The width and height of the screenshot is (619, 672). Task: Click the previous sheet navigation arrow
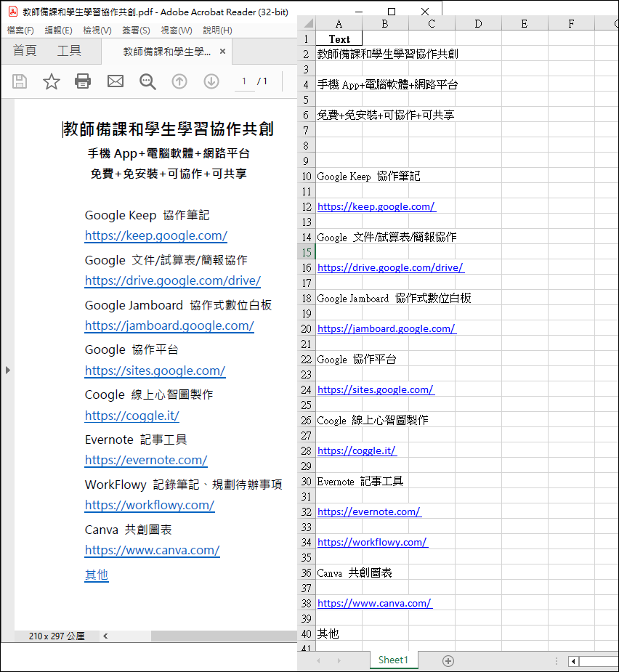318,661
